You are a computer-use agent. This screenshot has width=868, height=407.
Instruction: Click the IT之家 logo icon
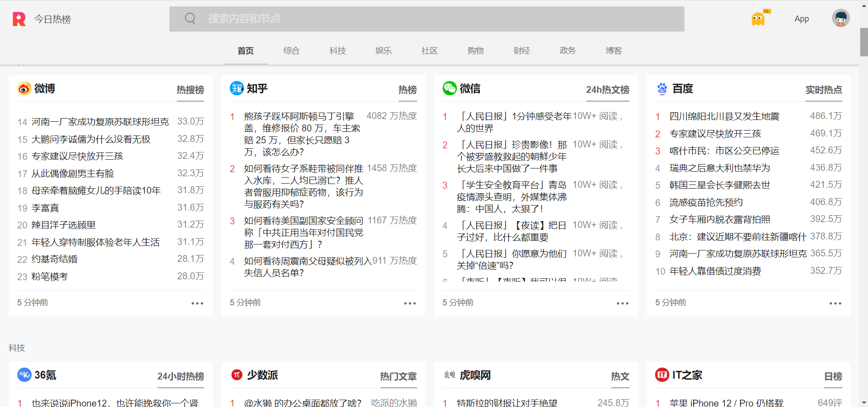tap(662, 375)
